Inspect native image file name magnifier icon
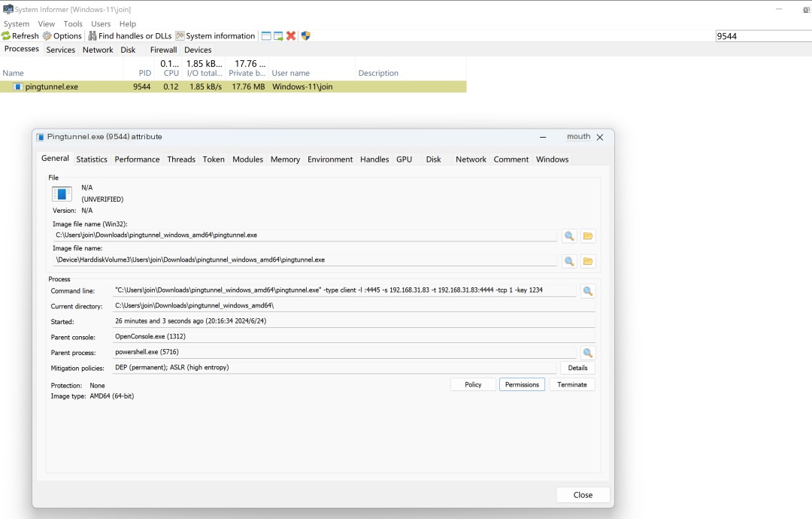Screen dimensions: 812x519 (x=569, y=261)
